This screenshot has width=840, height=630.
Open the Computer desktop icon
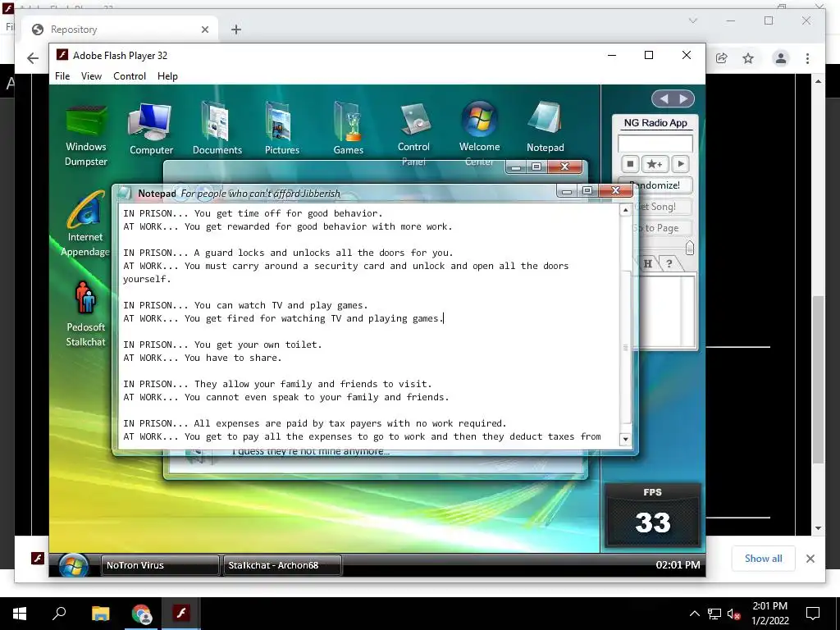coord(151,129)
